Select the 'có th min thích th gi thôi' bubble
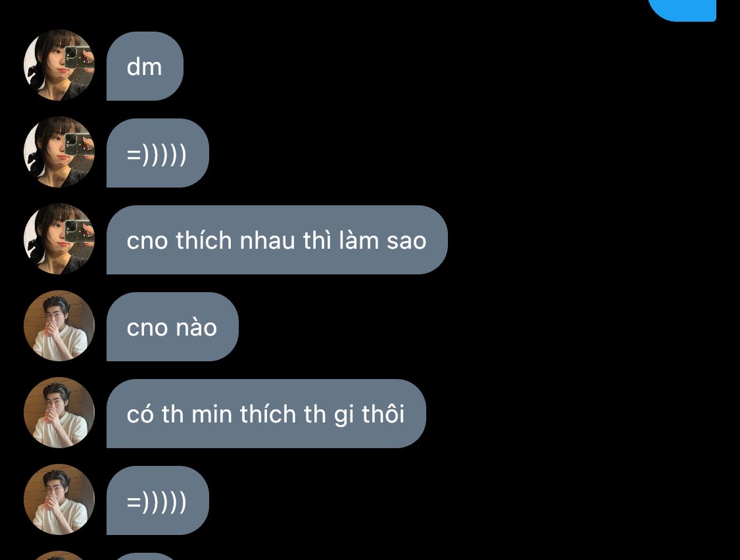This screenshot has width=740, height=560. (x=266, y=414)
